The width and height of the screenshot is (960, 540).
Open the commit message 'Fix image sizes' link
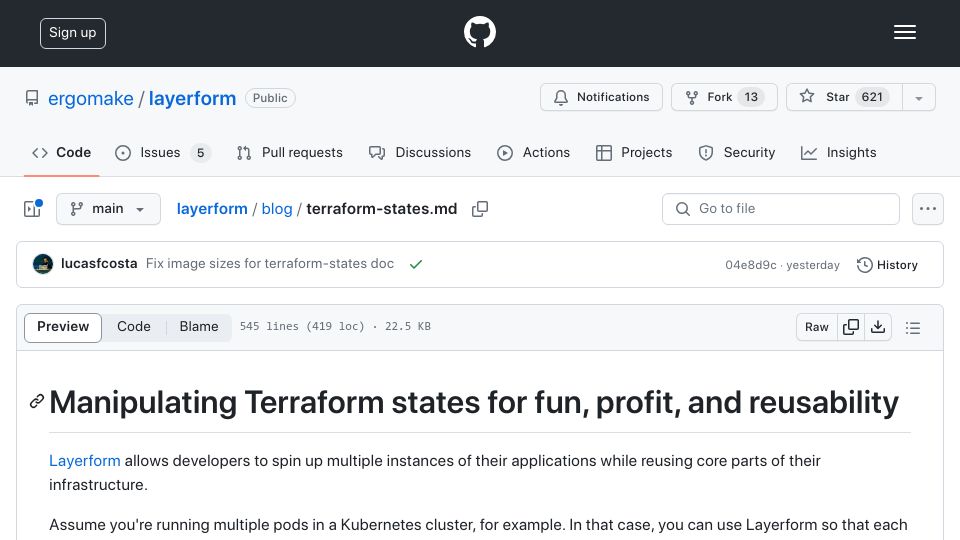(269, 264)
